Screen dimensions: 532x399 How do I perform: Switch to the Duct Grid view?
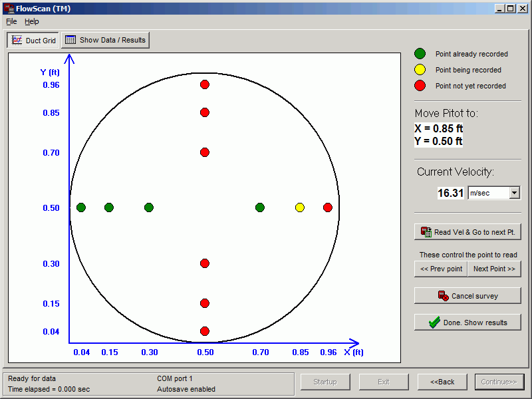[34, 41]
